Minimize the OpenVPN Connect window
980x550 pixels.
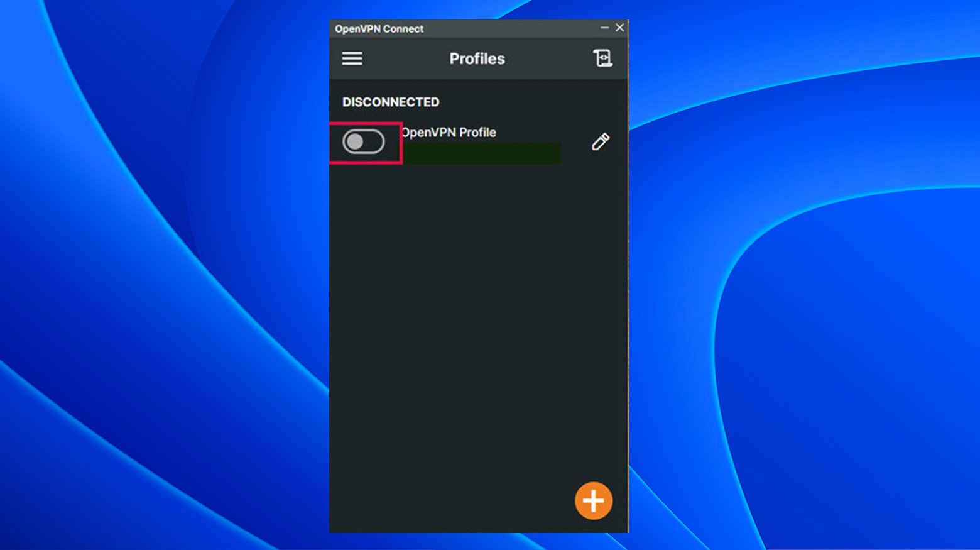point(604,28)
